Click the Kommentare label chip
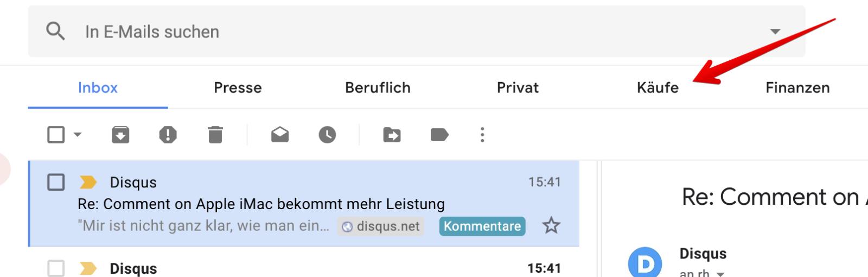This screenshot has width=868, height=277. 482,226
